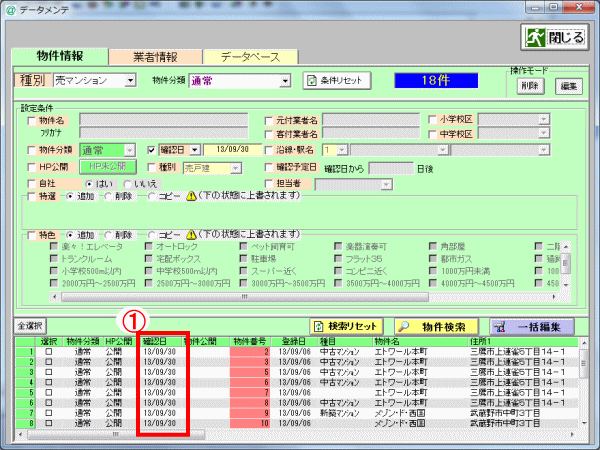Uncheck the 確認日 condition checkbox
600x450 pixels.
click(x=151, y=150)
